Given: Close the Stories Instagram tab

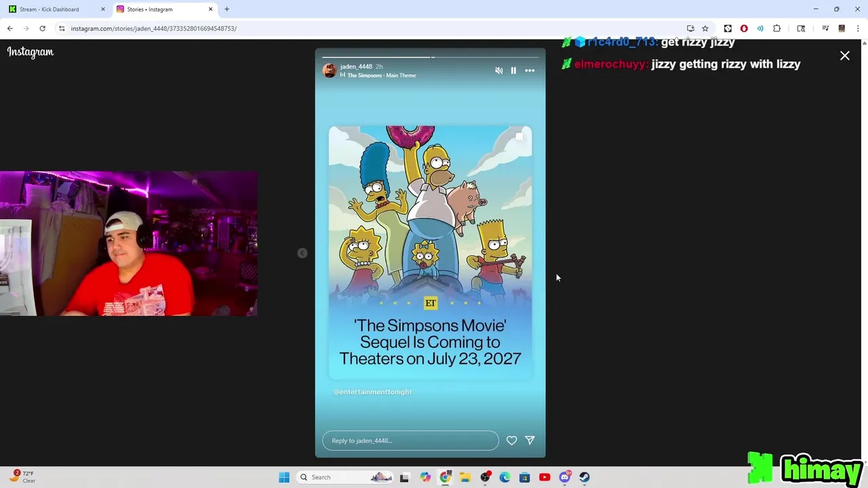Looking at the screenshot, I should 210,9.
